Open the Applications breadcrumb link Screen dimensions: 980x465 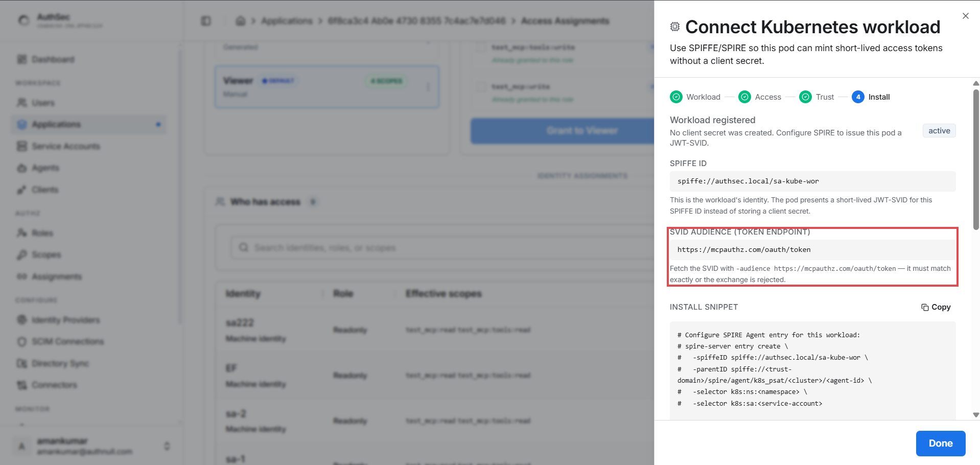click(287, 21)
